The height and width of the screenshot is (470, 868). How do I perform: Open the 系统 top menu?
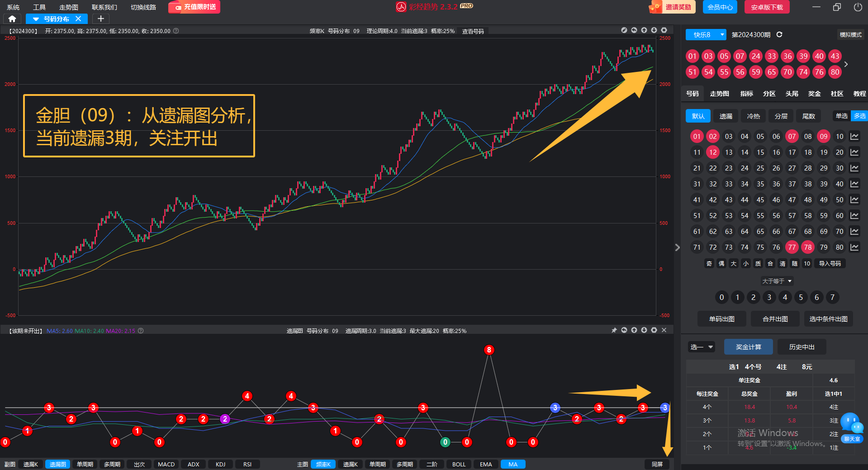point(13,7)
